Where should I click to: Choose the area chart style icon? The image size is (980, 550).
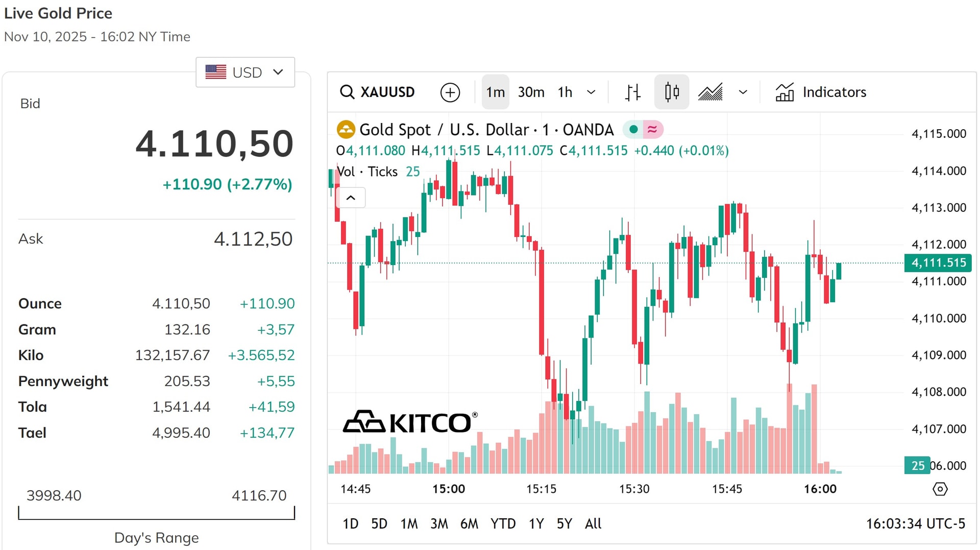pos(710,92)
